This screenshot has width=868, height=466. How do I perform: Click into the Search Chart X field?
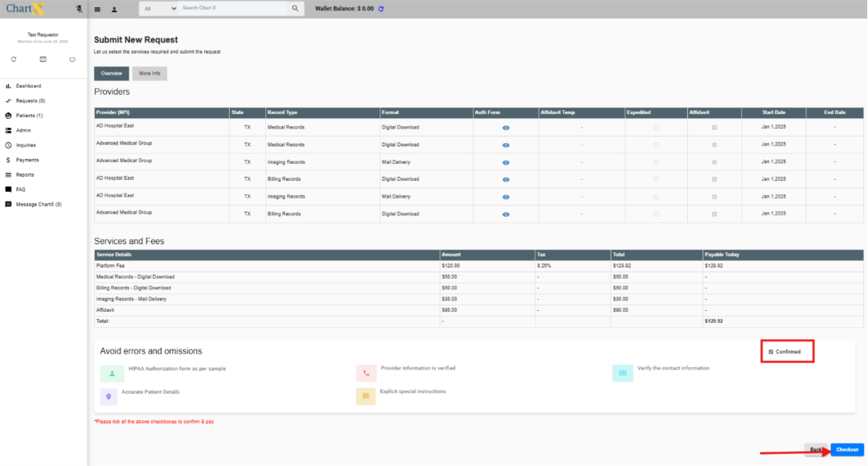tap(233, 9)
